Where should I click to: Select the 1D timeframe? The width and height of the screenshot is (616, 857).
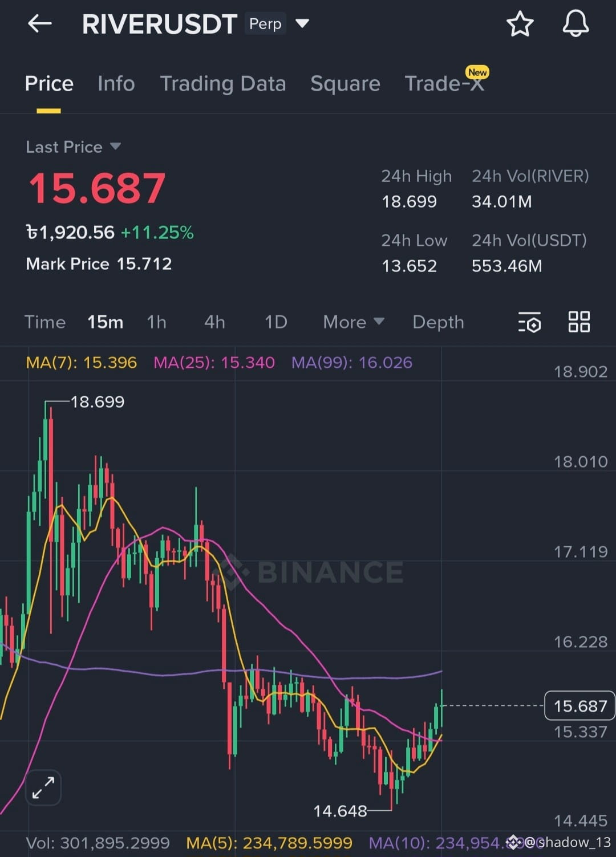[x=276, y=322]
